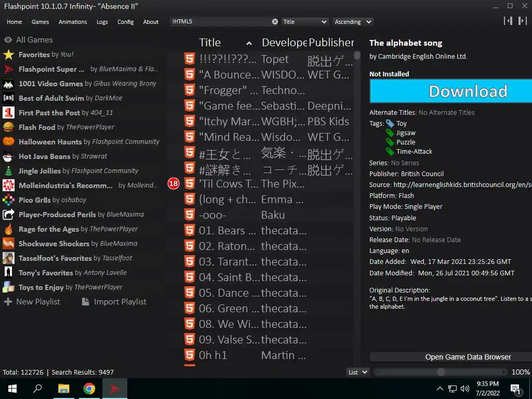Click the Developer column header
Screen dimensions: 532x399
284,43
